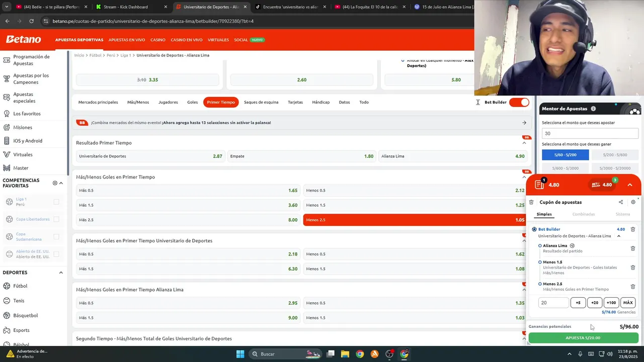Check the Abierto de EE. UU. checkbox
This screenshot has height=362, width=644.
(56, 254)
